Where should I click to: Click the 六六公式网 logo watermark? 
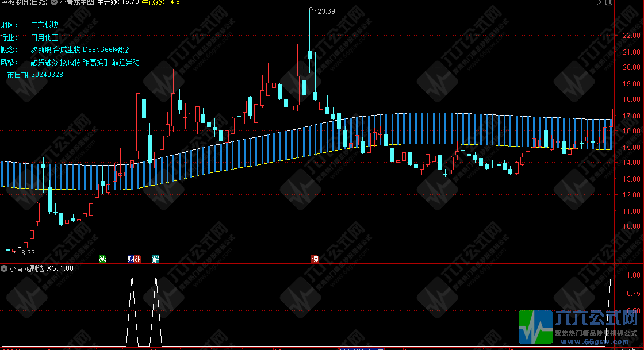[580, 326]
